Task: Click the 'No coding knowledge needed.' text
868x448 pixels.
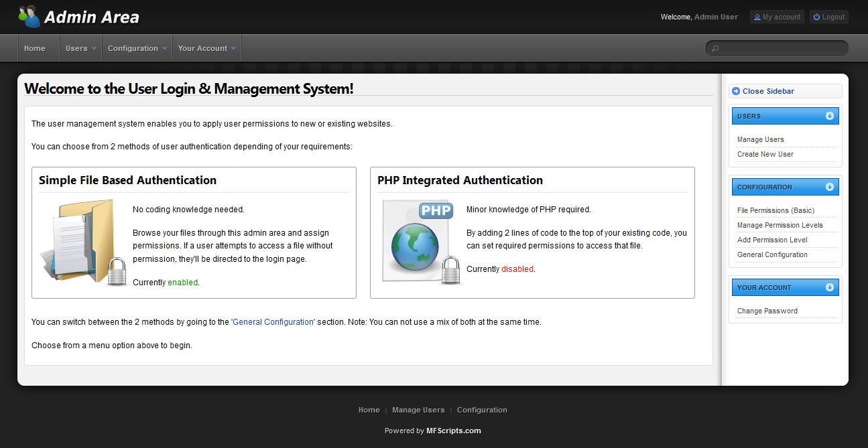Action: click(188, 210)
